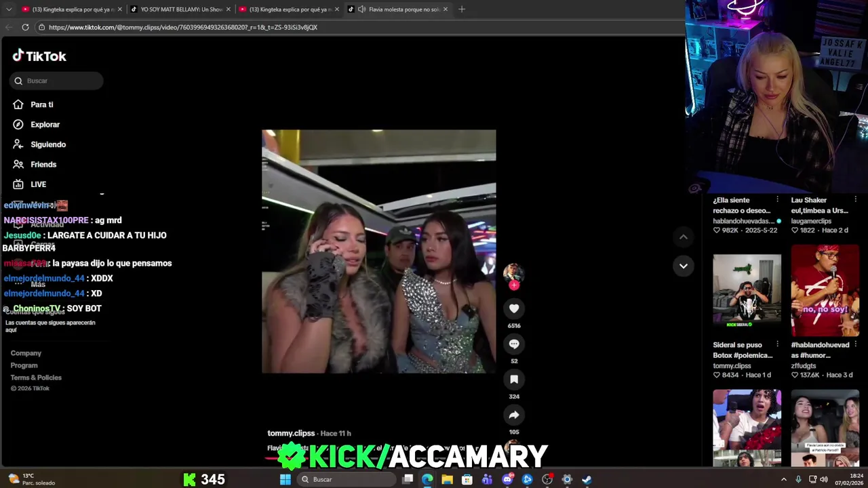Open the laugamerclips creator name
868x488 pixels.
tap(811, 221)
